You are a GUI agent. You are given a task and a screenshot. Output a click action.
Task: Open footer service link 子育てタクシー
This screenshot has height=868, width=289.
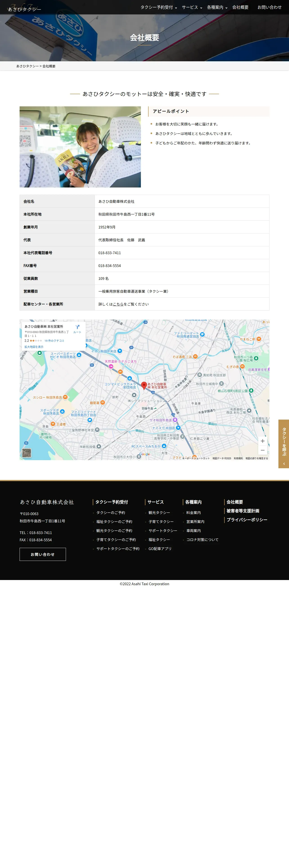161,522
